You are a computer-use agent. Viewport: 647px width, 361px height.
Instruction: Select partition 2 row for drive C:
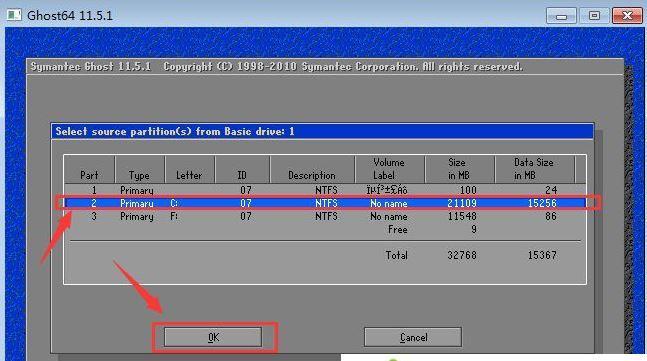coord(325,203)
